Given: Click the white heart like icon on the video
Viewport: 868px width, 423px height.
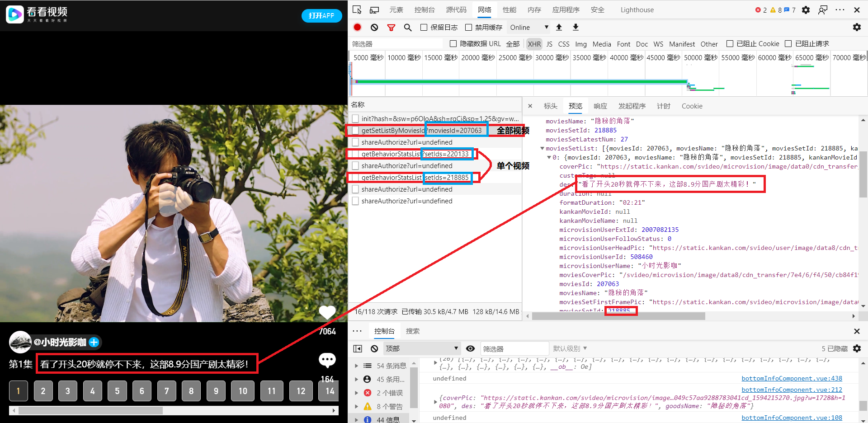Looking at the screenshot, I should pos(327,312).
